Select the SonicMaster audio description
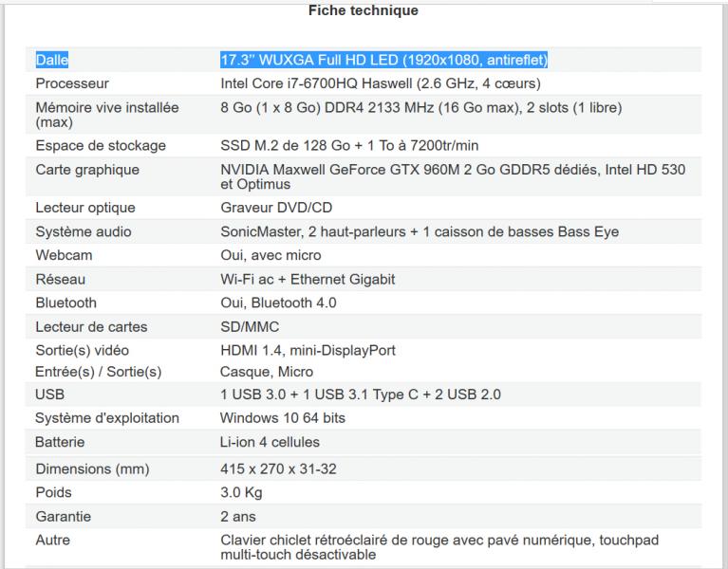Image resolution: width=728 pixels, height=569 pixels. tap(420, 231)
